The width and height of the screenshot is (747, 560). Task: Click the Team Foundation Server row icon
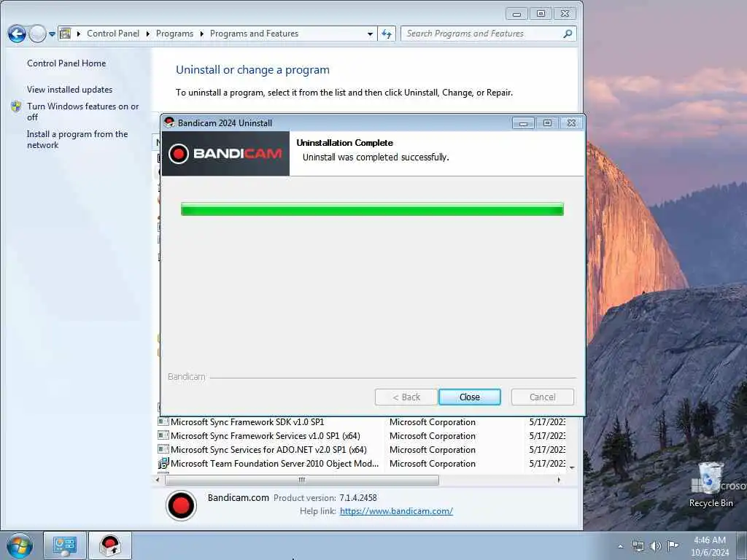pos(163,463)
